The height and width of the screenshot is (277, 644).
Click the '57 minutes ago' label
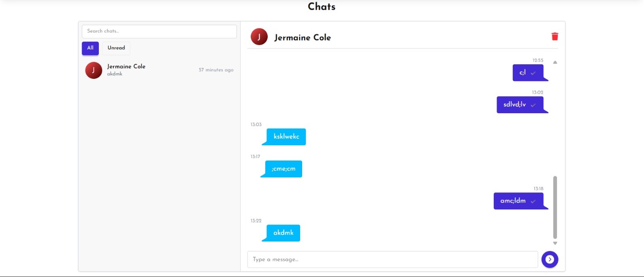(216, 70)
